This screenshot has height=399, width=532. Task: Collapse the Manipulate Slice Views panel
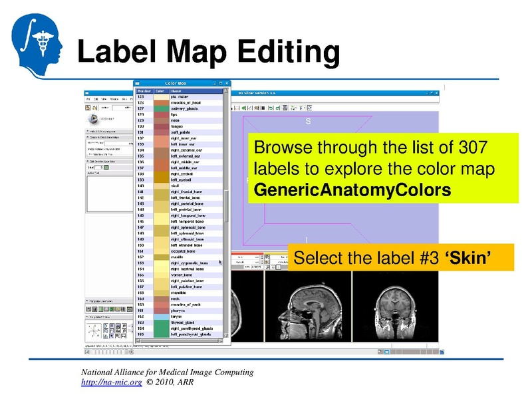(x=86, y=301)
